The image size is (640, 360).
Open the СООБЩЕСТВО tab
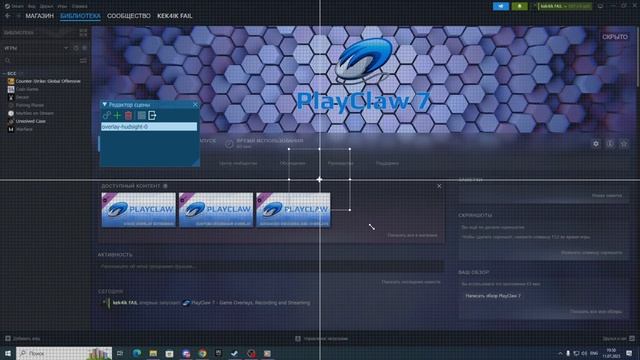point(129,16)
